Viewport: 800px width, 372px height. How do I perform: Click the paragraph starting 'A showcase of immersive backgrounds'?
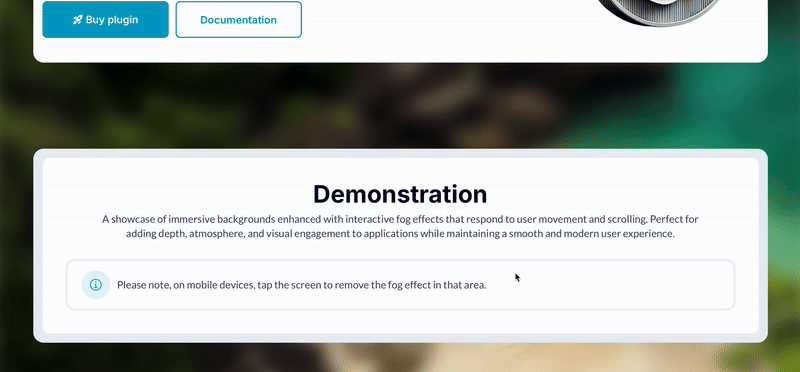400,227
